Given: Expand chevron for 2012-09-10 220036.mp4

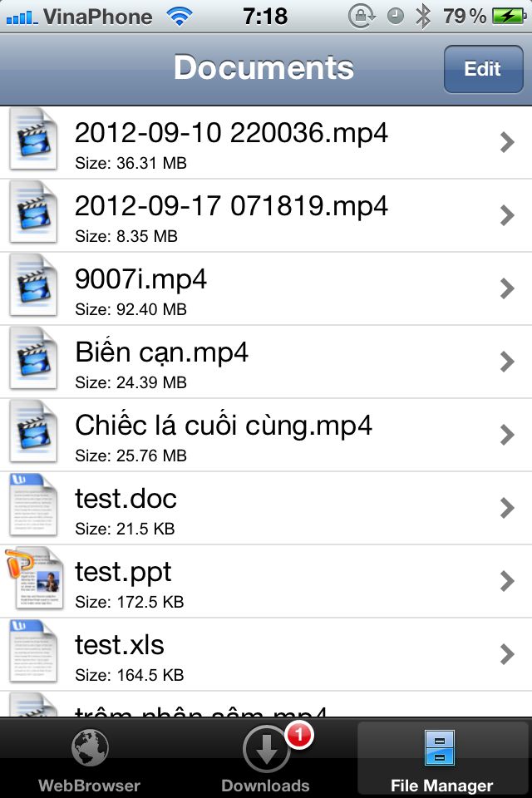Looking at the screenshot, I should 507,142.
